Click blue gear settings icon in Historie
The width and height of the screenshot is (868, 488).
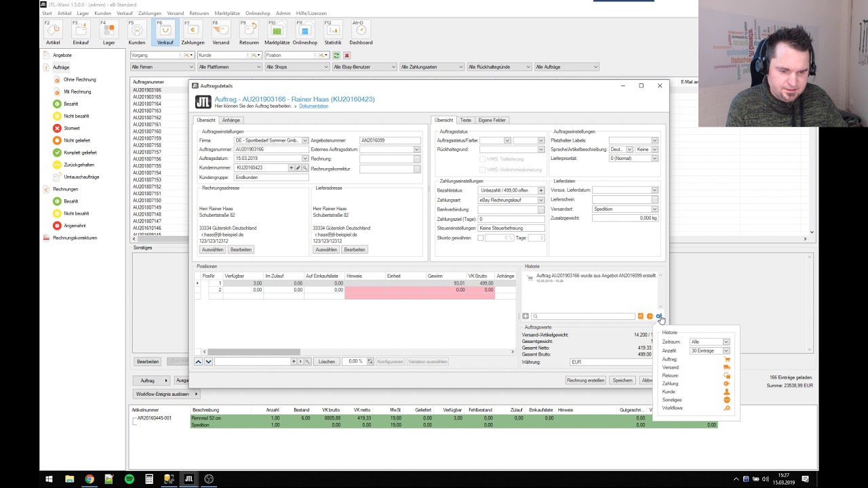coord(658,317)
